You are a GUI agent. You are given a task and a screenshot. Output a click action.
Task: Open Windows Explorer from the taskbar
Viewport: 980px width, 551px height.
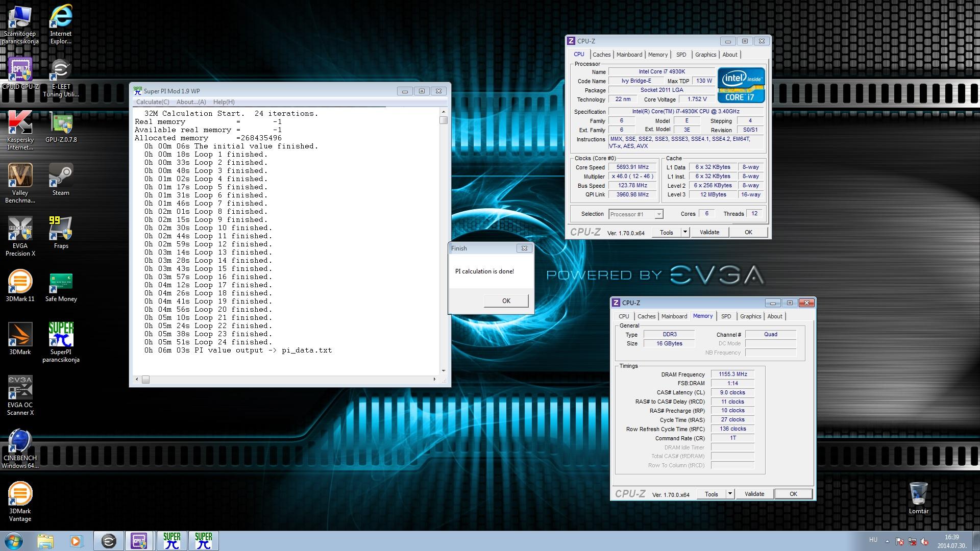pyautogui.click(x=45, y=541)
